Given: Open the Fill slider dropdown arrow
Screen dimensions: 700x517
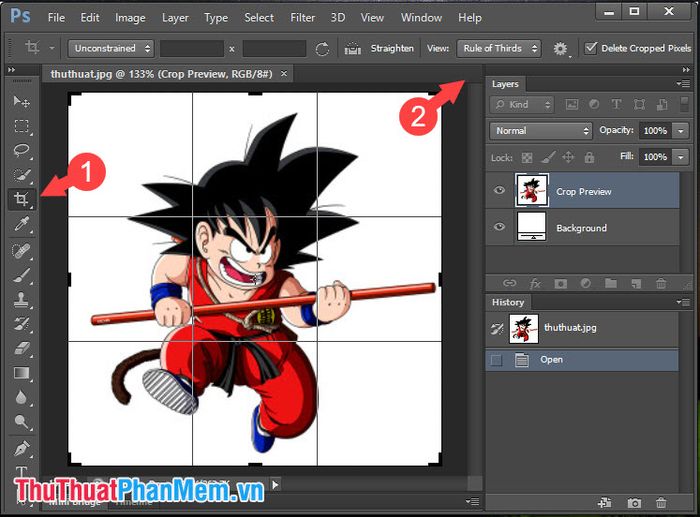Looking at the screenshot, I should (x=681, y=157).
